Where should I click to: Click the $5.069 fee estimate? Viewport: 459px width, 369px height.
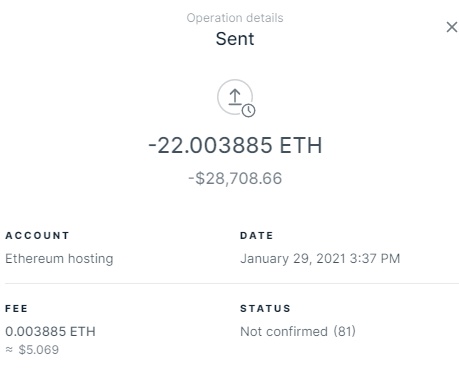coord(38,350)
